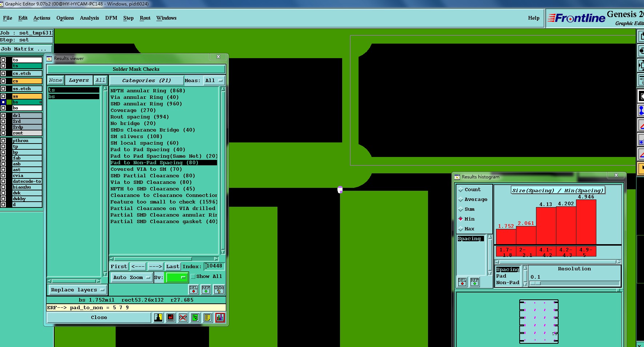Screen dimensions: 644x347
Task: Toggle display checkbox for layer 'bs'
Action: (x=3, y=102)
